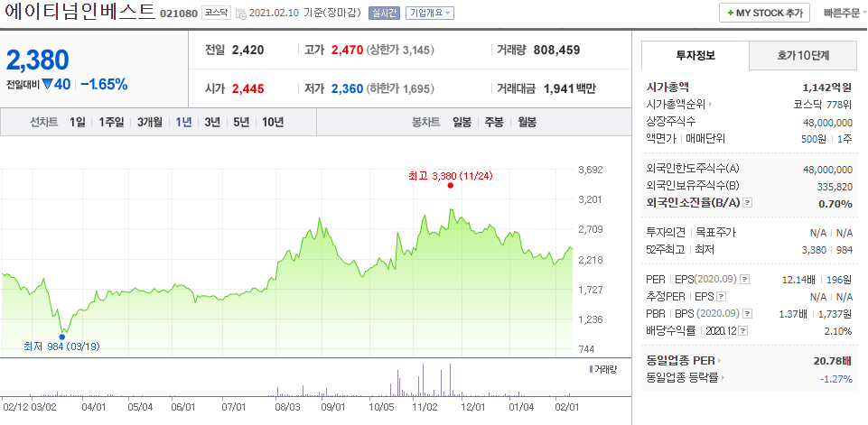Click the 외국인소진율 value 0.70%
The image size is (868, 425).
(835, 204)
